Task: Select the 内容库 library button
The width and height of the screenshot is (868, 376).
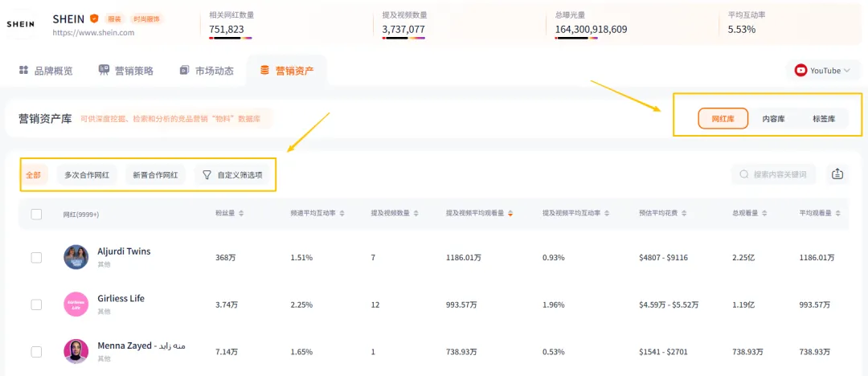Action: (x=773, y=119)
